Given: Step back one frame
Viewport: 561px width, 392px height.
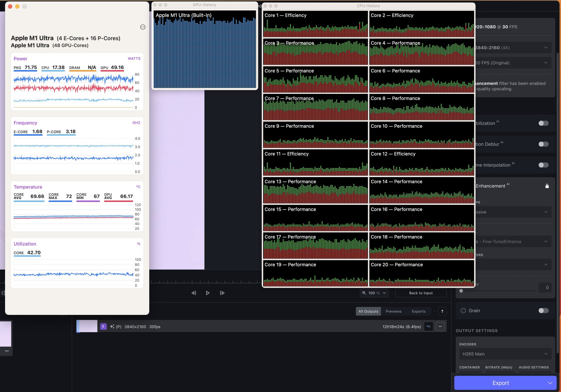Looking at the screenshot, I should point(194,293).
